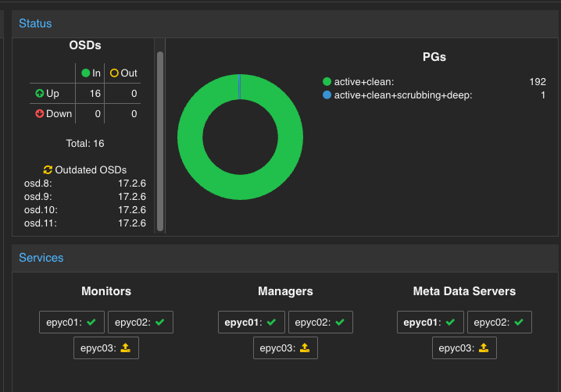The width and height of the screenshot is (561, 392).
Task: Click the green In status icon
Action: click(x=85, y=73)
